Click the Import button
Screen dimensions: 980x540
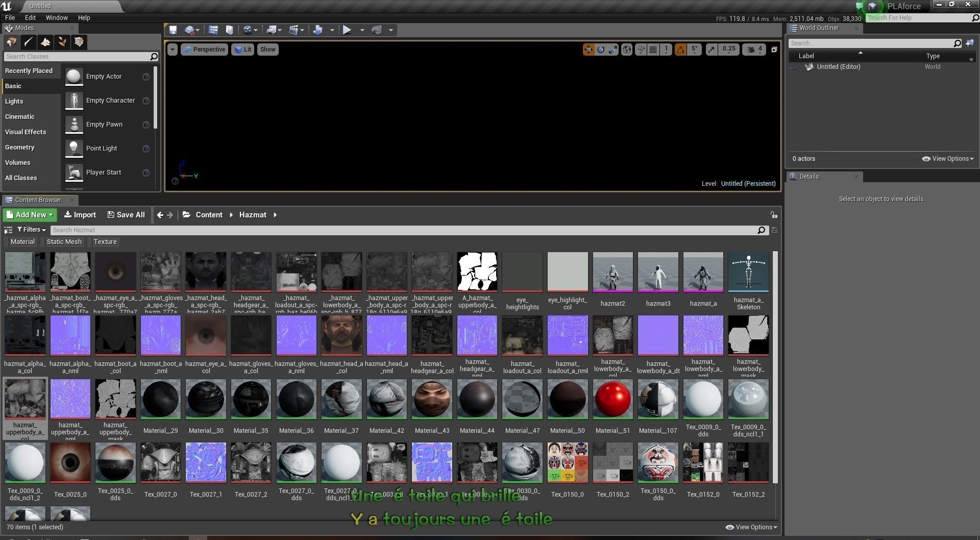pyautogui.click(x=80, y=215)
